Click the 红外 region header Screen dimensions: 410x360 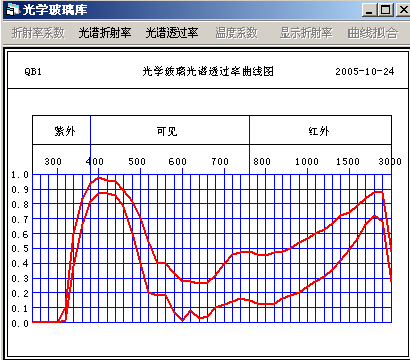(319, 131)
